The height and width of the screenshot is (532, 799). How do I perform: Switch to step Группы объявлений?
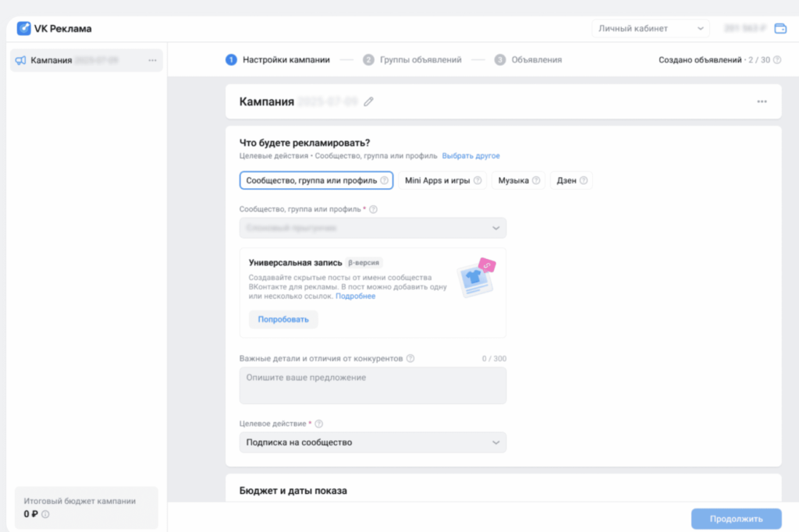(421, 59)
